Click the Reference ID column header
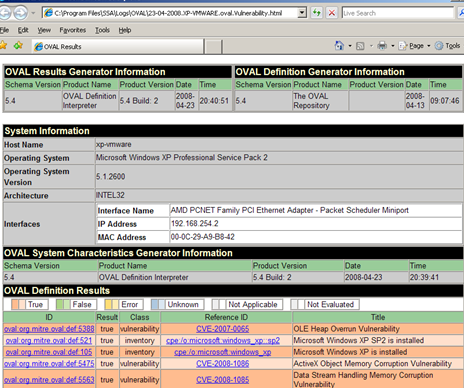The width and height of the screenshot is (464, 388). pyautogui.click(x=226, y=317)
